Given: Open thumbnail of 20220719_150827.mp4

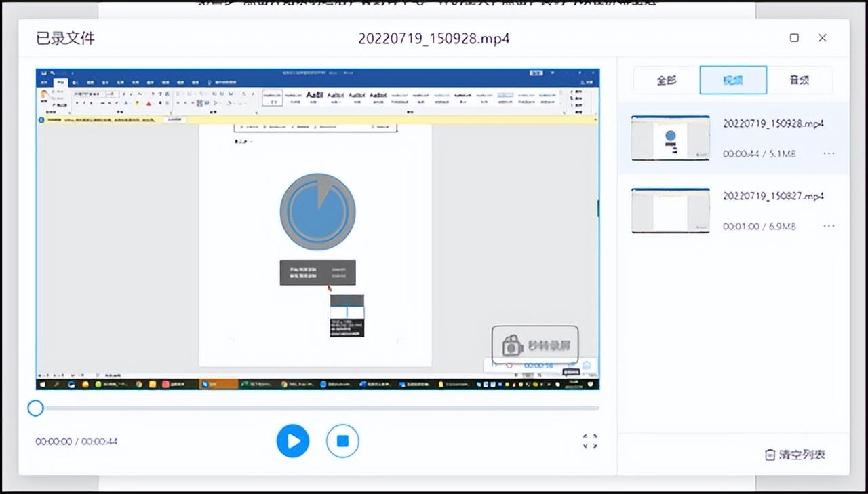Looking at the screenshot, I should (671, 210).
